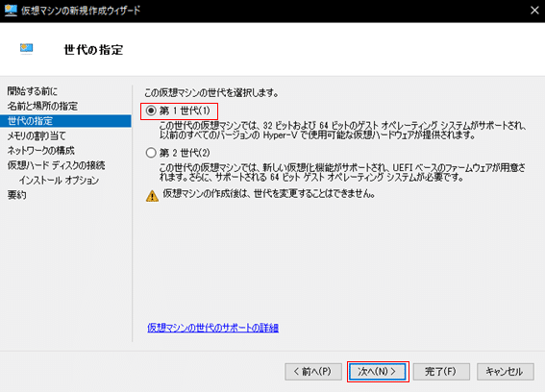Select the 世代の指定 step in sidebar
Screen dimensions: 545x392
point(65,121)
